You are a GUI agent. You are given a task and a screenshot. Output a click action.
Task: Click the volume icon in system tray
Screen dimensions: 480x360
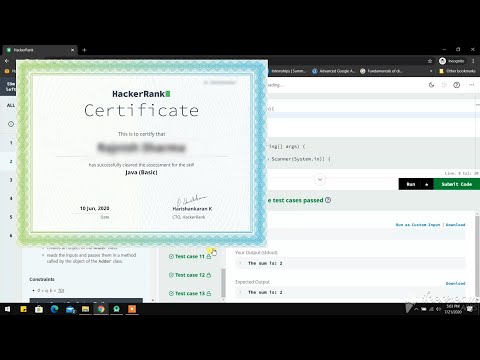[x=439, y=309]
